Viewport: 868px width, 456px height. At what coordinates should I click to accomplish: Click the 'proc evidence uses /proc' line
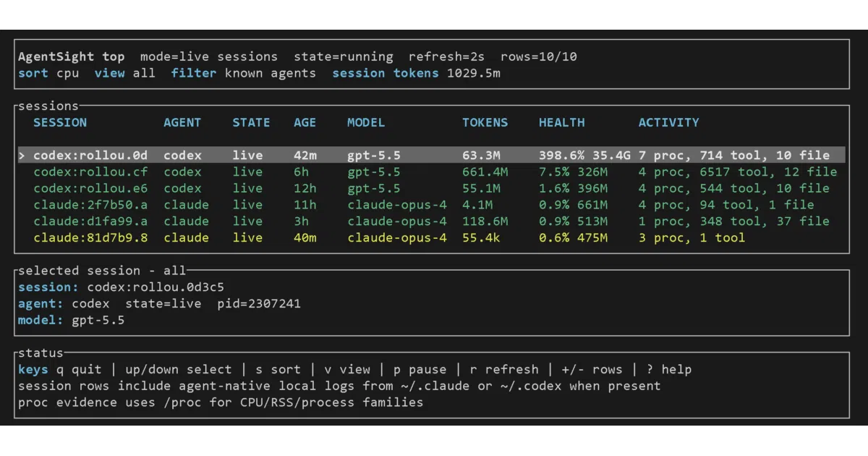(221, 402)
